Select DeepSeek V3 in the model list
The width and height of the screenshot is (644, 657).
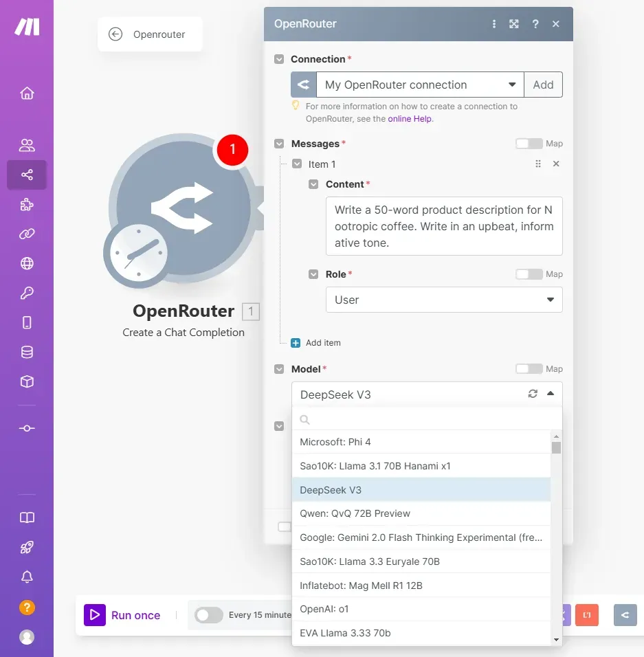point(421,490)
